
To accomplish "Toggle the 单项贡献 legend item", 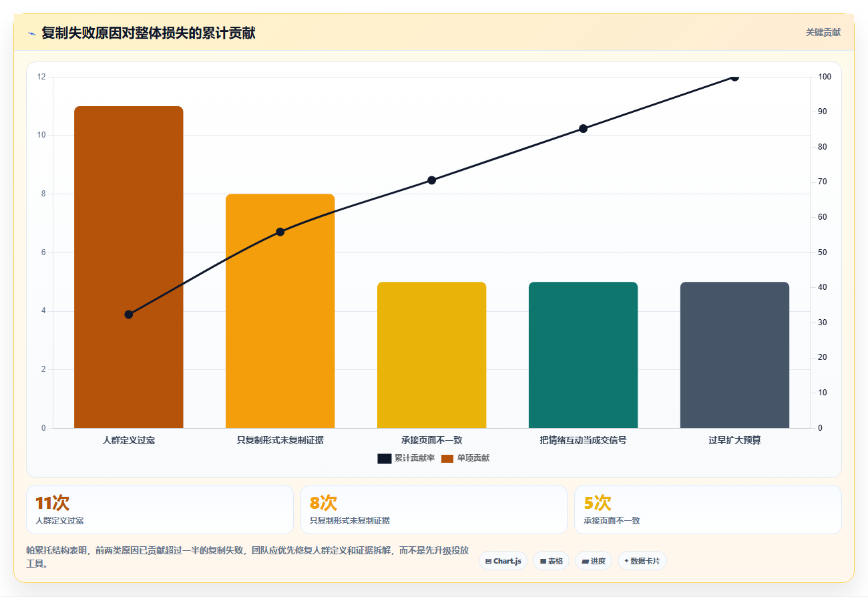I will (465, 458).
